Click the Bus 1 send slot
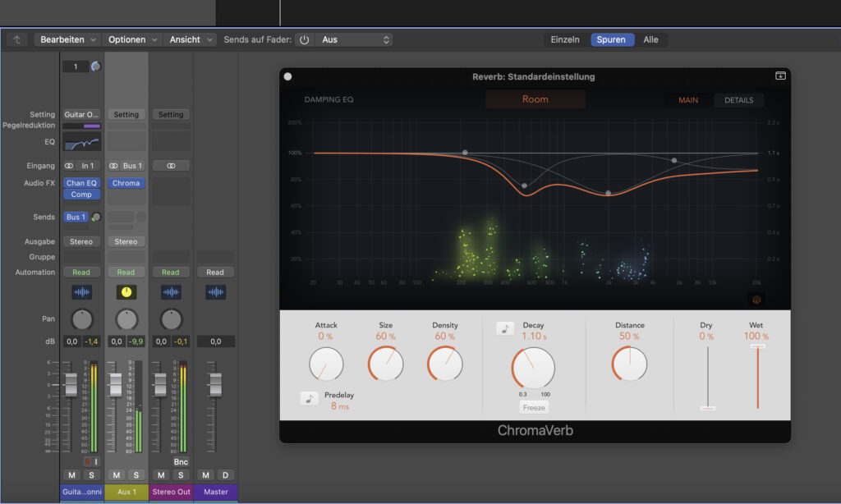 tap(76, 218)
